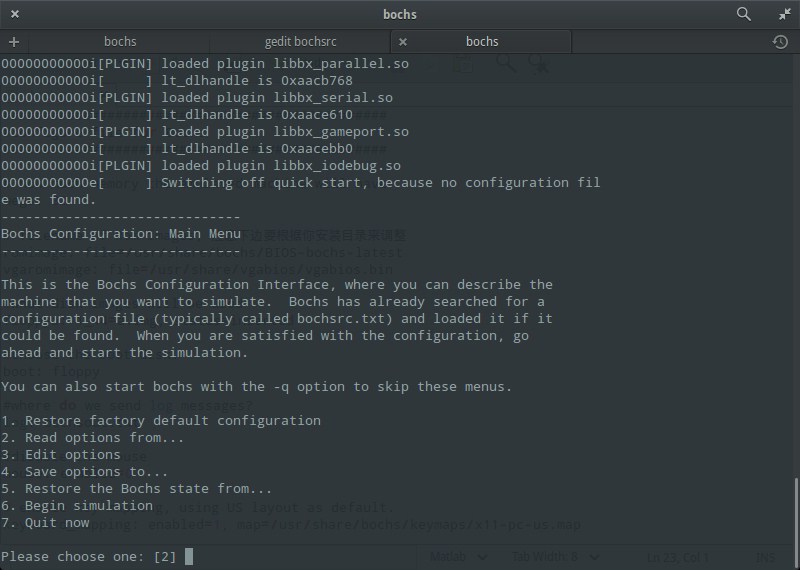Image resolution: width=800 pixels, height=570 pixels.
Task: Click the 'Read options from...' line
Action: [x=93, y=438]
